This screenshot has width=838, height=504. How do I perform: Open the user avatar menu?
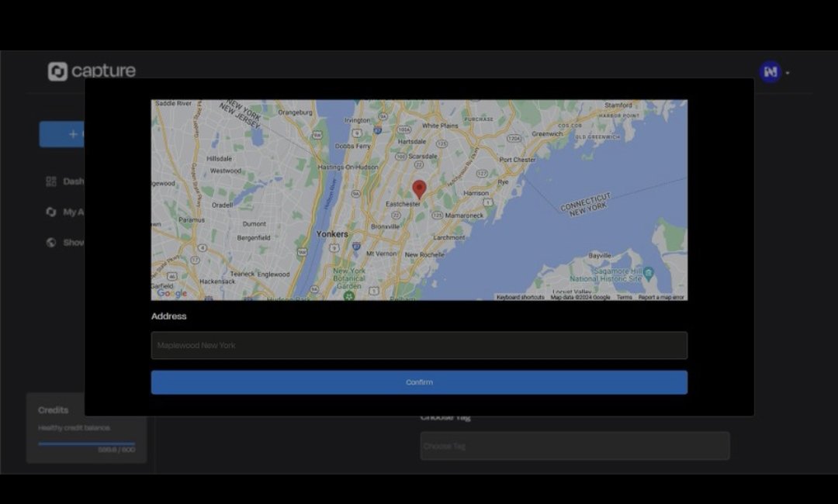point(770,71)
